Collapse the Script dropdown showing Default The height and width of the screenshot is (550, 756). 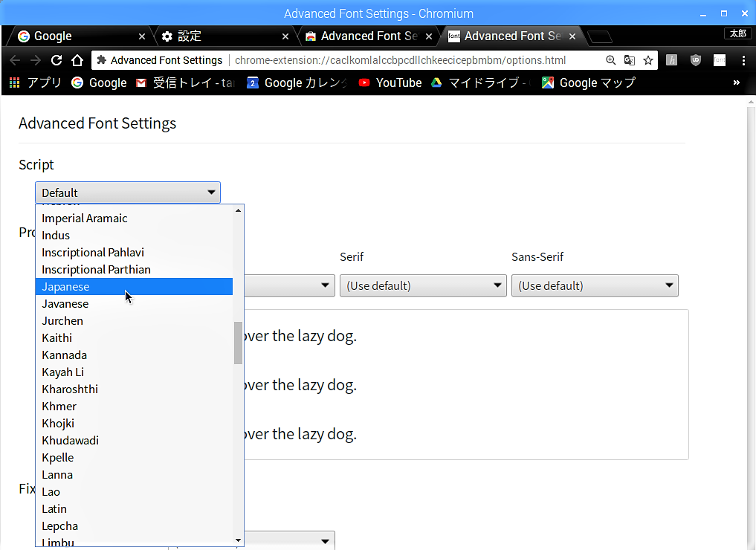click(128, 192)
